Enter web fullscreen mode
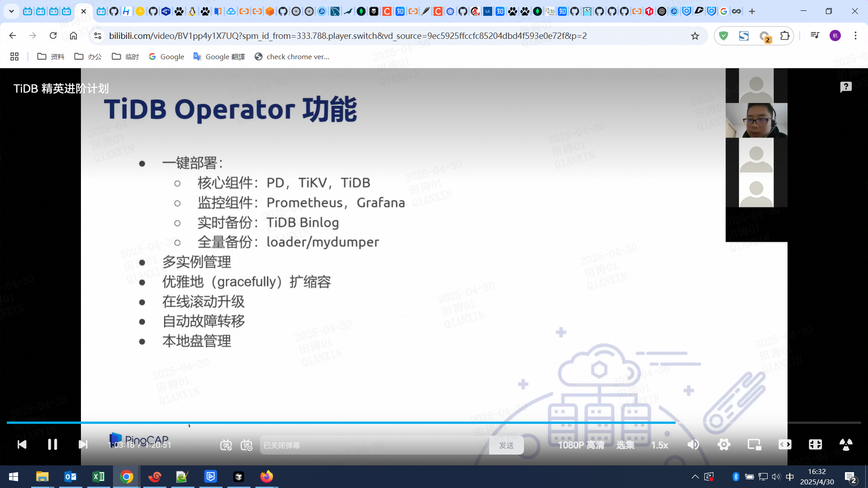Viewport: 868px width, 488px height. [815, 445]
